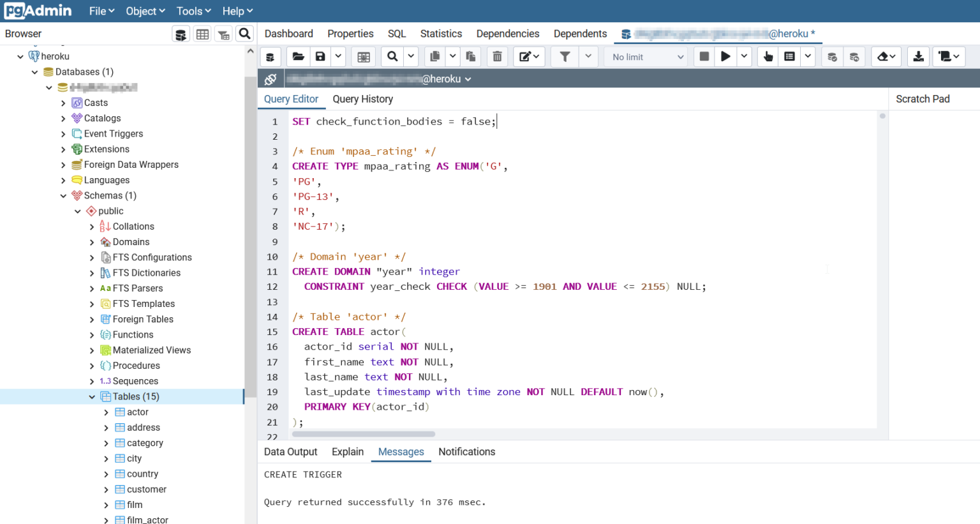
Task: Open the @heroku connection dropdown
Action: pos(468,79)
